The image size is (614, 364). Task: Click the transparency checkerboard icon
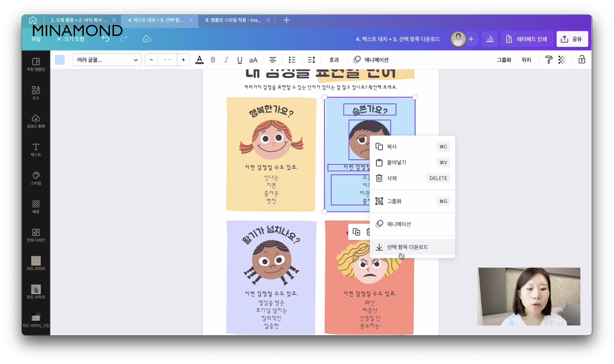pyautogui.click(x=562, y=60)
